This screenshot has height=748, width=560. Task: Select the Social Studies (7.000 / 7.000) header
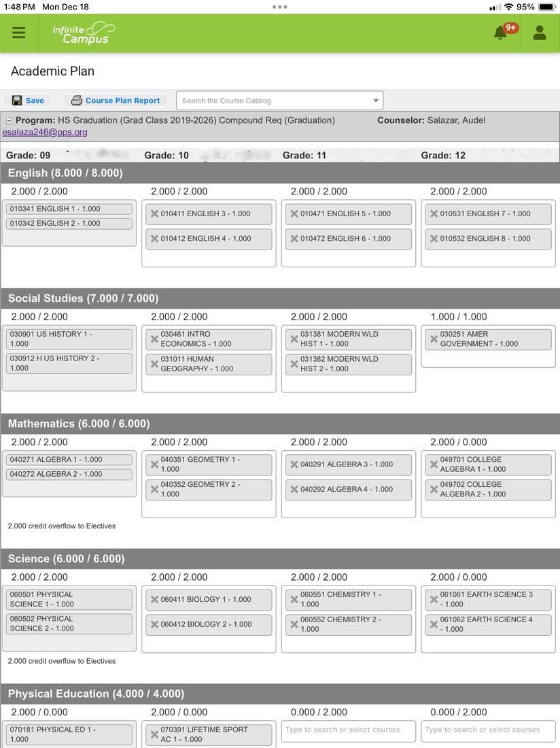pos(280,298)
